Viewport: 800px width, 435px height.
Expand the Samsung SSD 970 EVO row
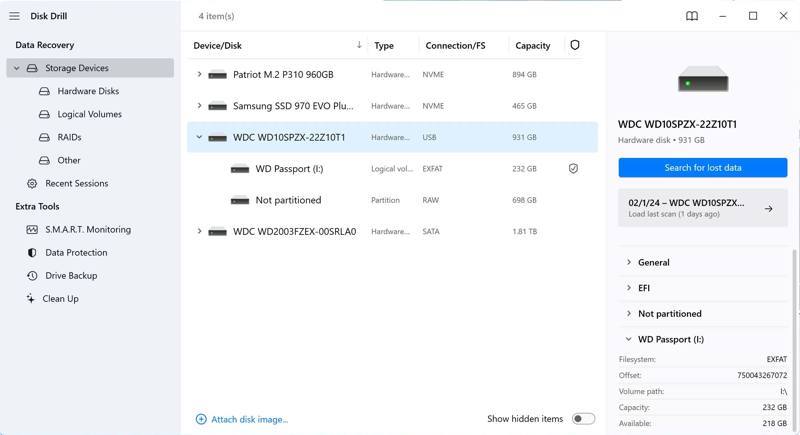point(199,106)
